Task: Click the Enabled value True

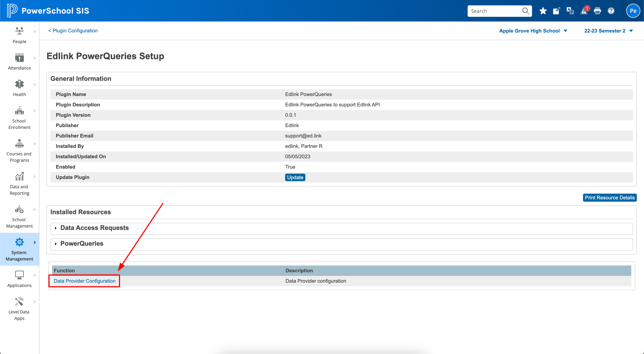Action: 290,167
